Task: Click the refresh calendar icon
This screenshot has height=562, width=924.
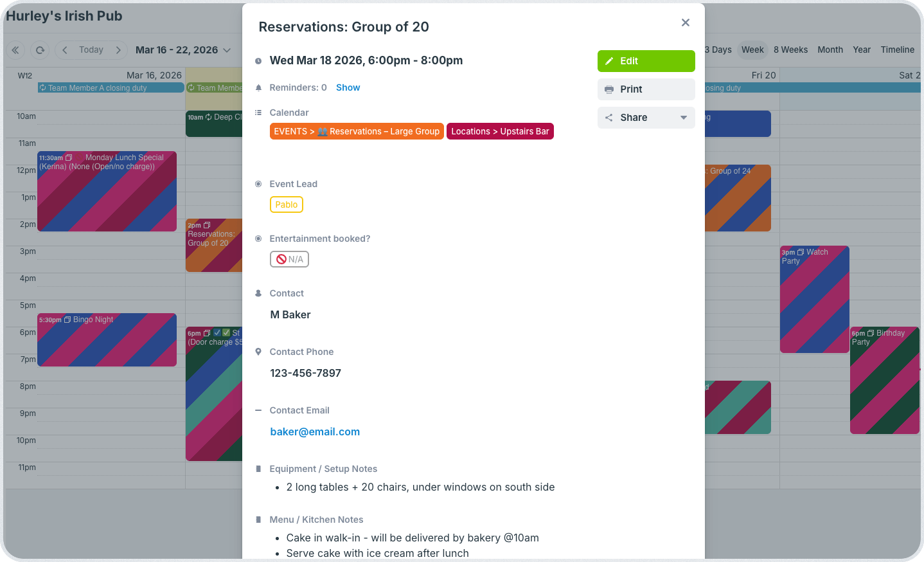Action: click(40, 50)
